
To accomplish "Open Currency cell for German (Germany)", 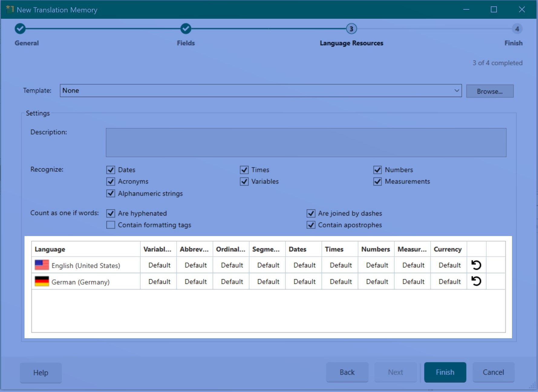I will point(449,281).
